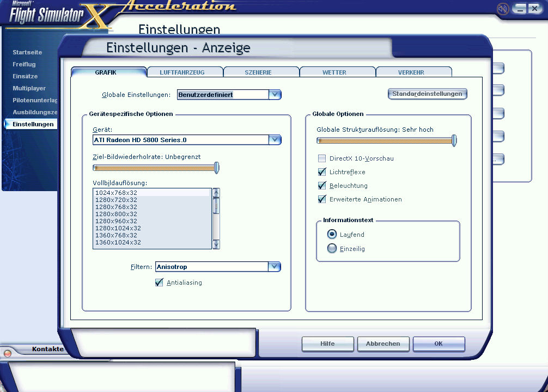The width and height of the screenshot is (548, 392).
Task: Click the red Kontakte status icon
Action: (7, 353)
